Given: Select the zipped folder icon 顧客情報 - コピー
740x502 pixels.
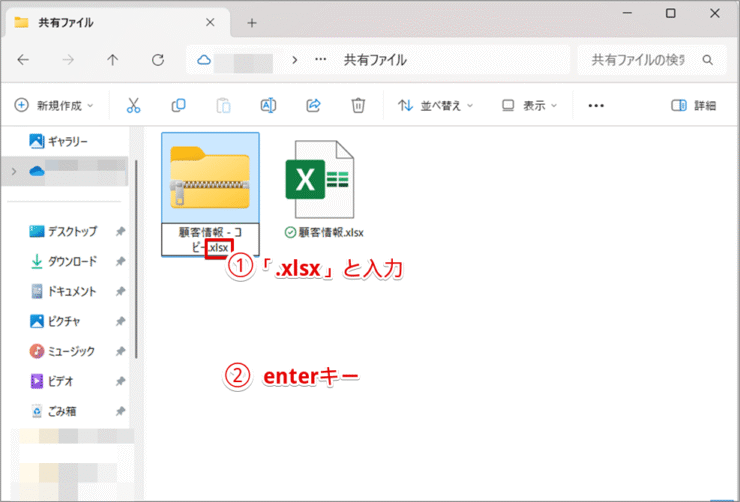Looking at the screenshot, I should point(210,177).
